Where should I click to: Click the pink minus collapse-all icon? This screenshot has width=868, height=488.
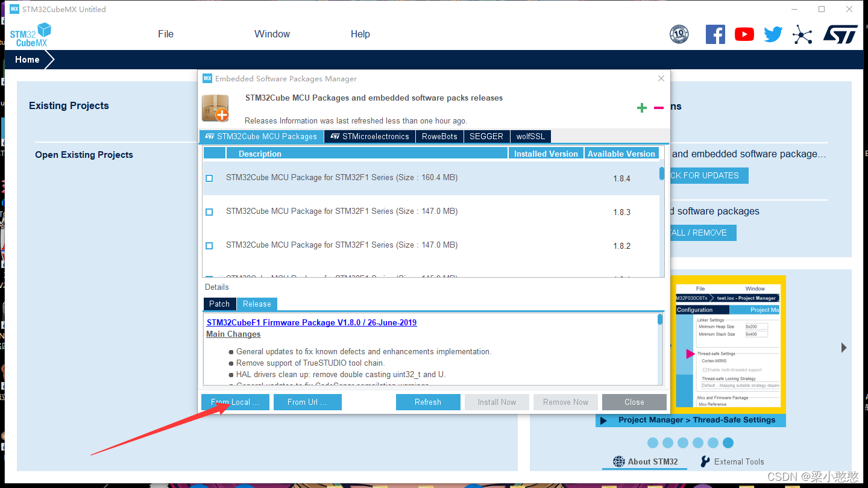[x=659, y=108]
